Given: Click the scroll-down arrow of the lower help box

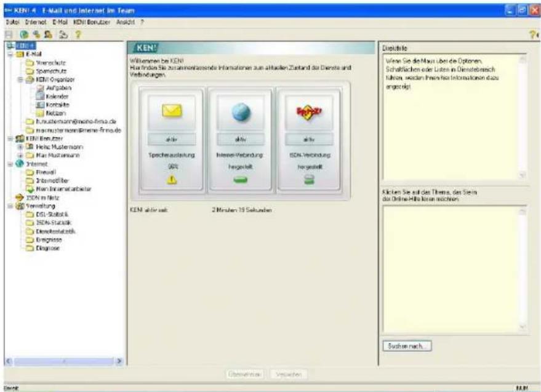Looking at the screenshot, I should pyautogui.click(x=523, y=327).
